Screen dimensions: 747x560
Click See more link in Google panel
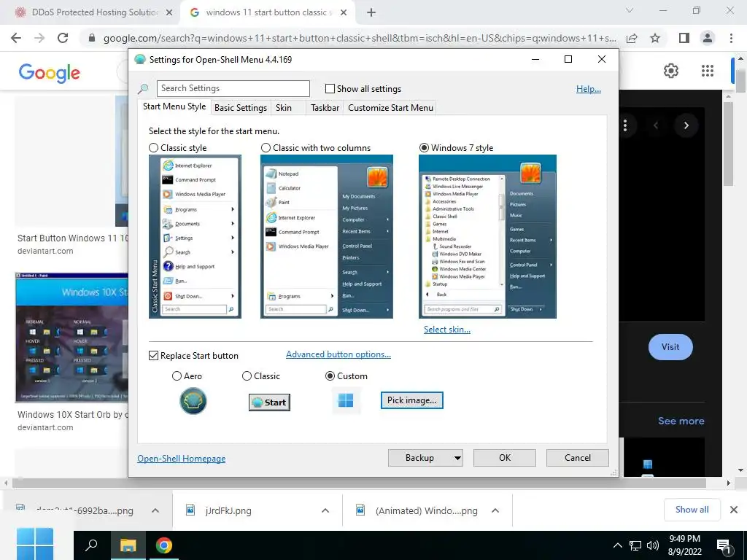point(681,421)
